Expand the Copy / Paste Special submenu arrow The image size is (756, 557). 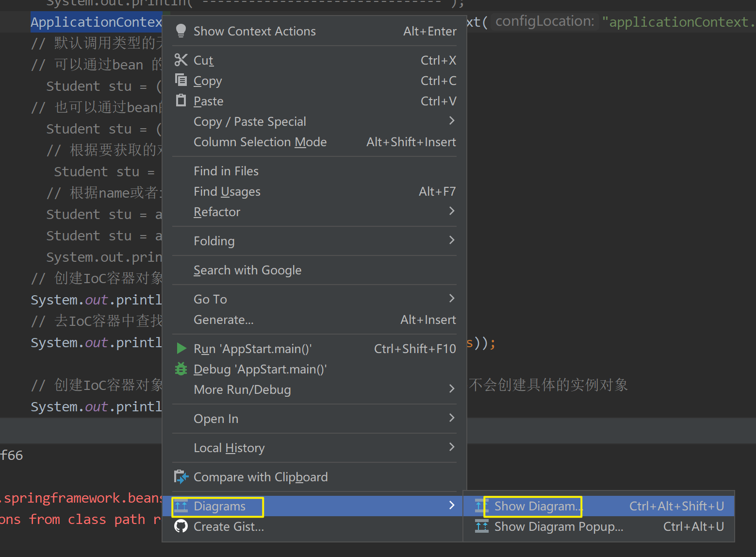tap(452, 120)
